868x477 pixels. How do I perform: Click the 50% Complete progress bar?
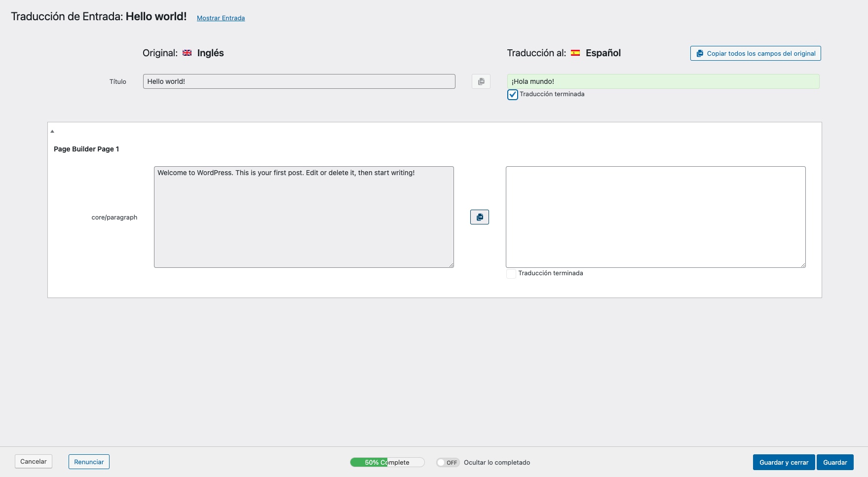(x=387, y=462)
